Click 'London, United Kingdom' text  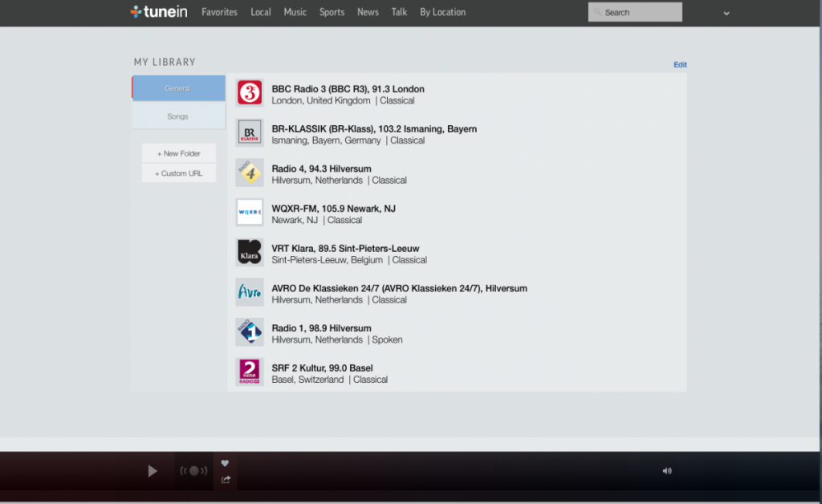tap(321, 100)
